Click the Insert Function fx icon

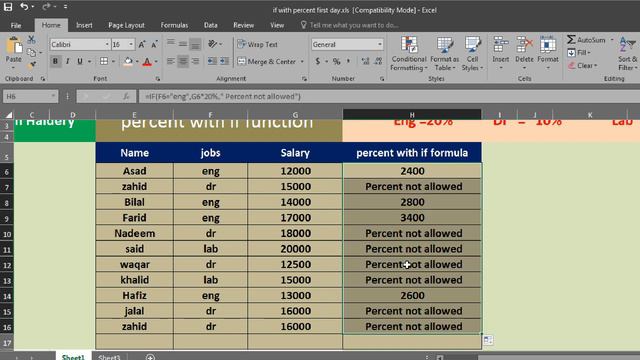(126, 96)
